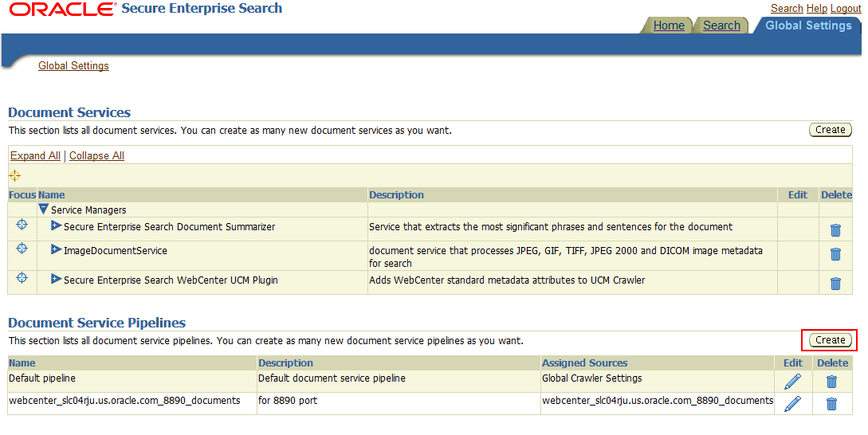Delete Secure Enterprise Search Document Summarizer service
This screenshot has width=868, height=435.
coord(835,229)
